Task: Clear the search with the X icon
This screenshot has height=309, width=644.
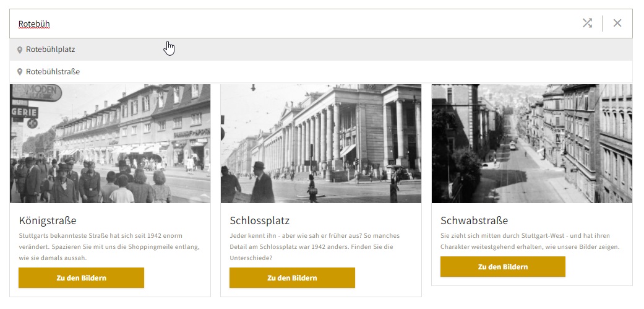Action: click(x=617, y=24)
